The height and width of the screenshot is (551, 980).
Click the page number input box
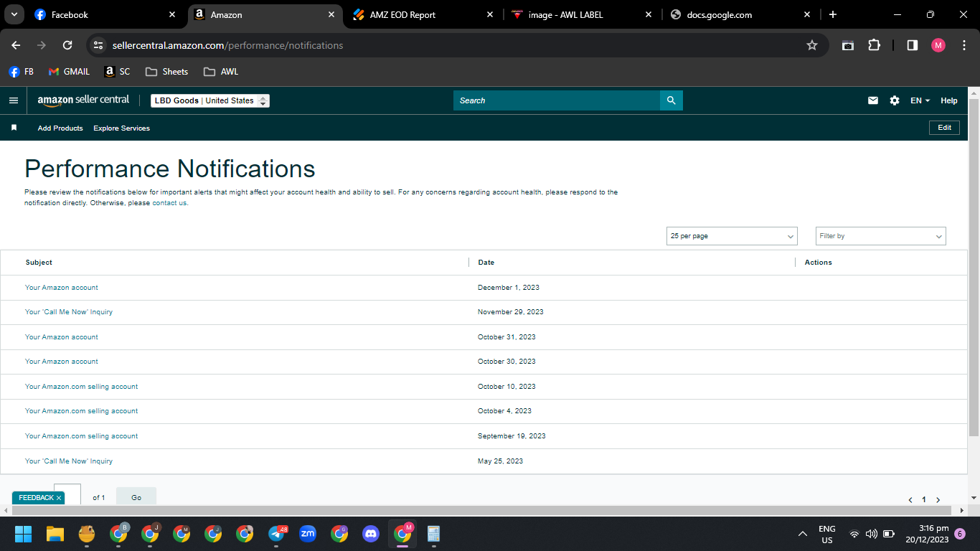pos(67,495)
